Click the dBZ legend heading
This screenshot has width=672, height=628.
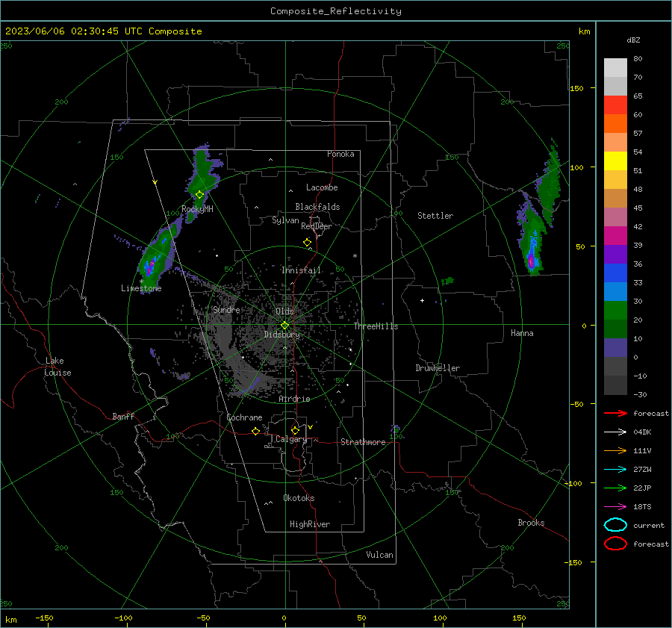(x=633, y=40)
